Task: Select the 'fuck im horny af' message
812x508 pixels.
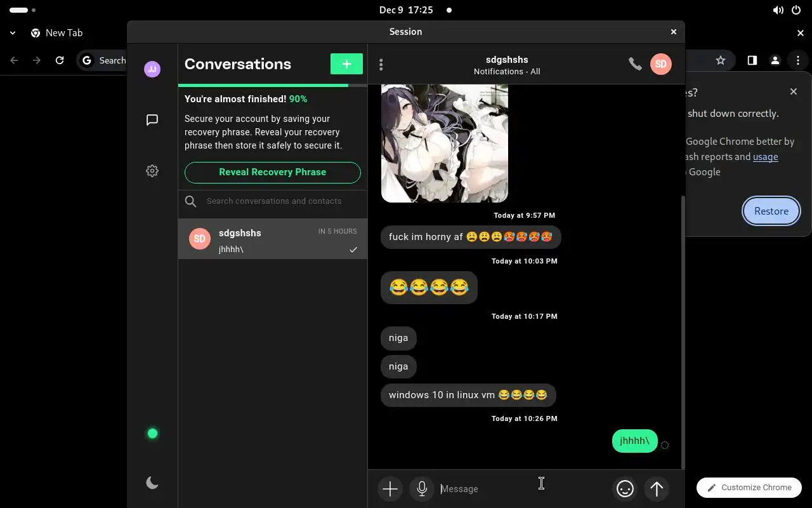Action: click(x=471, y=237)
